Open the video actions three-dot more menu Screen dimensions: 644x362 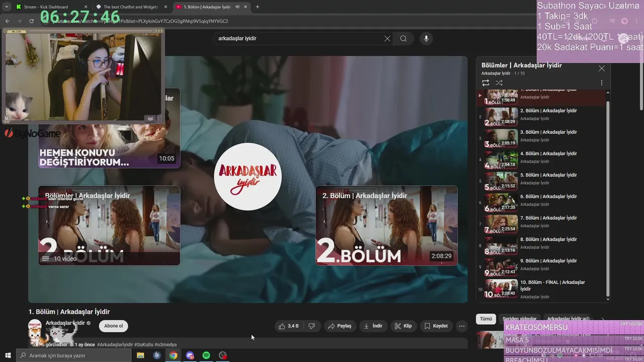461,326
